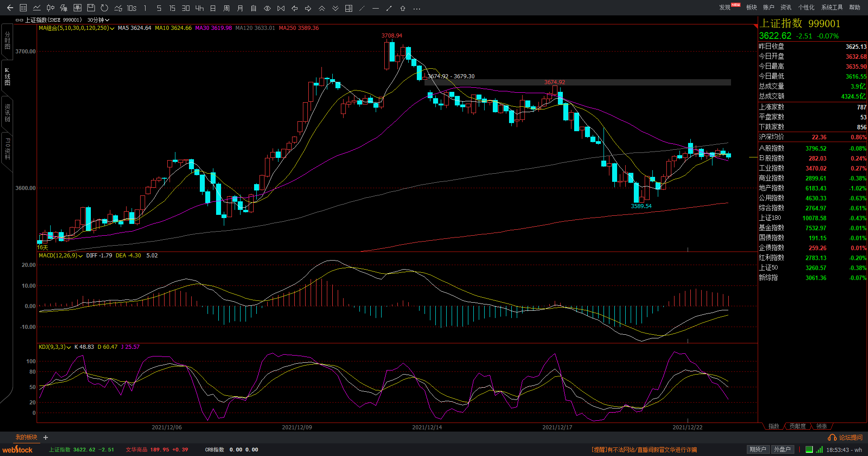Click the back arrow in top toolbar
This screenshot has width=868, height=456.
[10, 8]
